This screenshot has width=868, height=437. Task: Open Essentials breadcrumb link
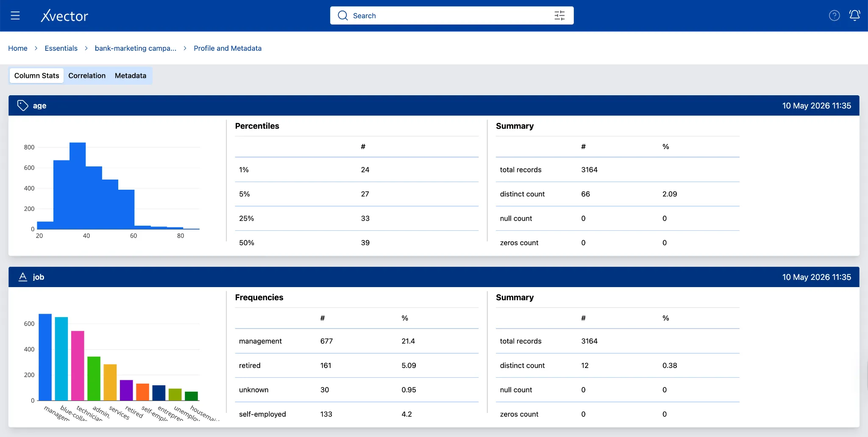pyautogui.click(x=61, y=48)
